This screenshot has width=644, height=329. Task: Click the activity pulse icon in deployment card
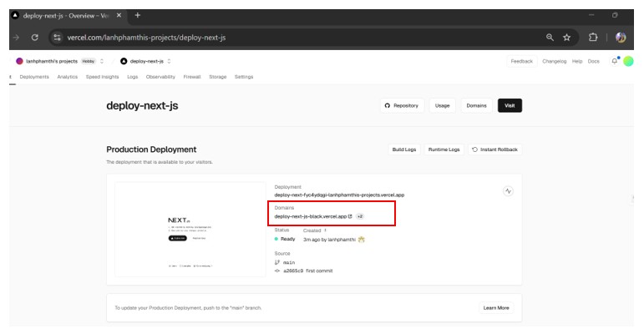pyautogui.click(x=508, y=191)
